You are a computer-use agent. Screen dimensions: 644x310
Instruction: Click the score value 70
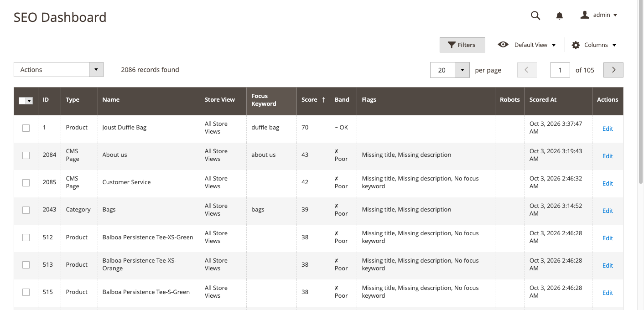click(x=305, y=127)
